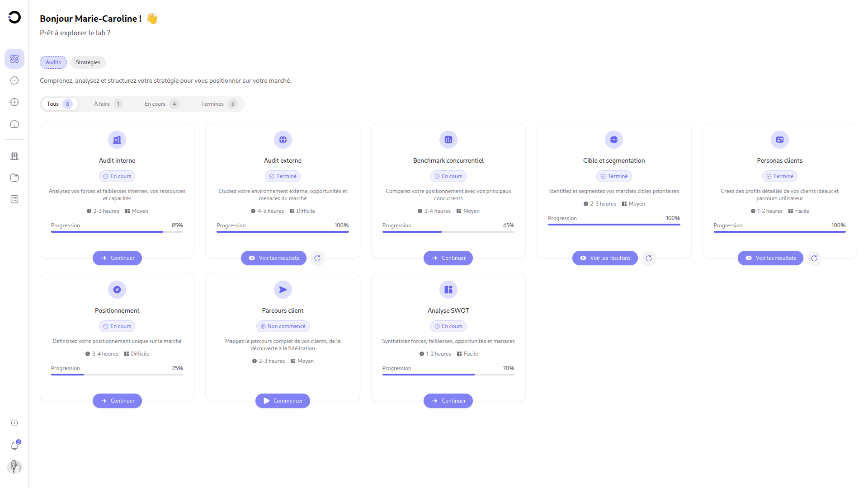Click the Benchmark concurrentiel progress bar

(x=448, y=232)
